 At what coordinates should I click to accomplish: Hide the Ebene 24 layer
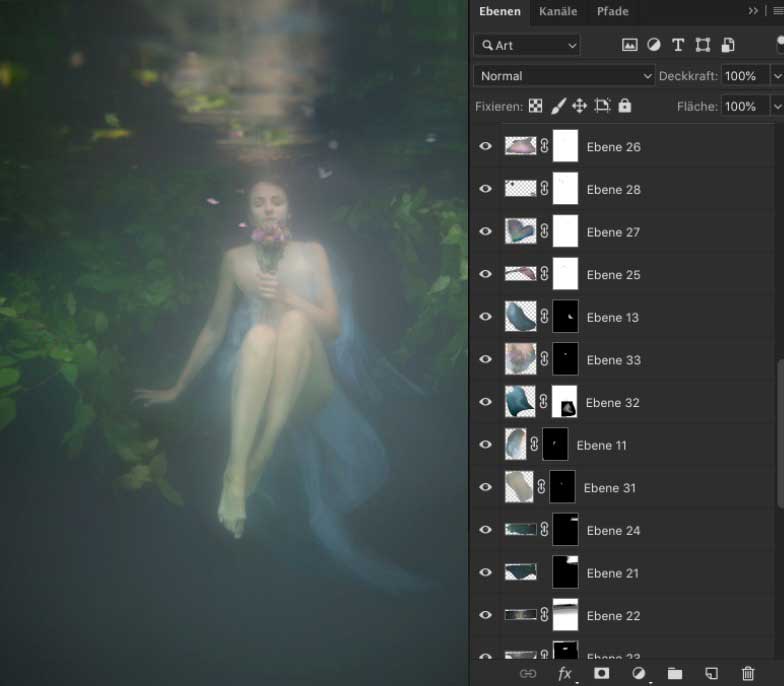click(486, 530)
